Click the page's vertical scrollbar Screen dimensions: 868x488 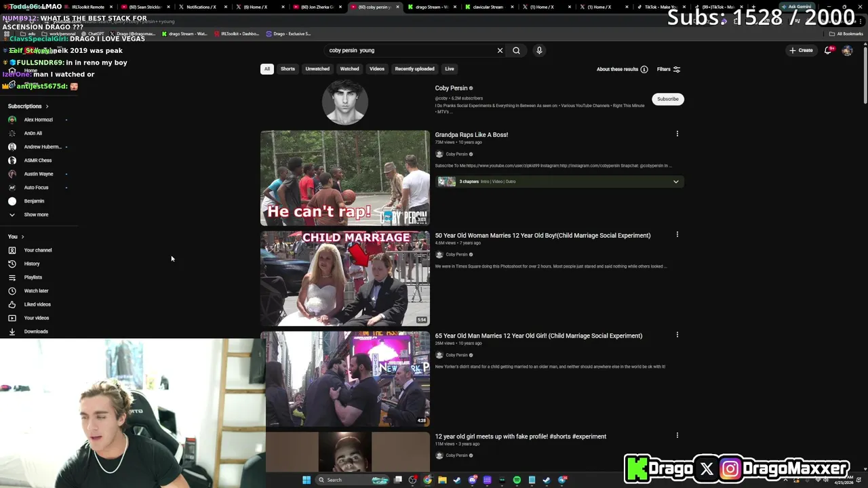(865, 75)
